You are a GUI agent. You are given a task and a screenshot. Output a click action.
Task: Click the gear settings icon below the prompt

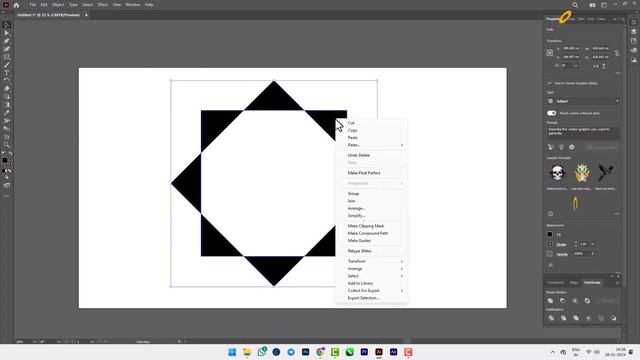click(x=571, y=147)
